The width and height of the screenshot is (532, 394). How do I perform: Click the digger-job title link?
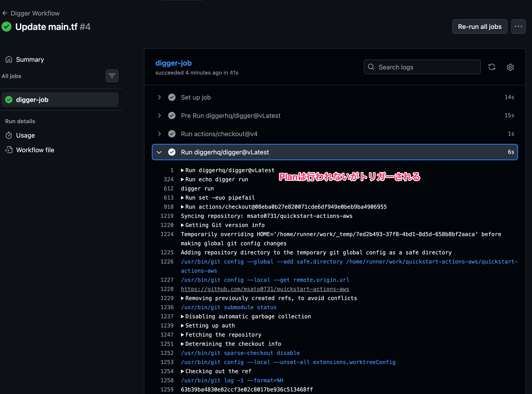coord(173,63)
